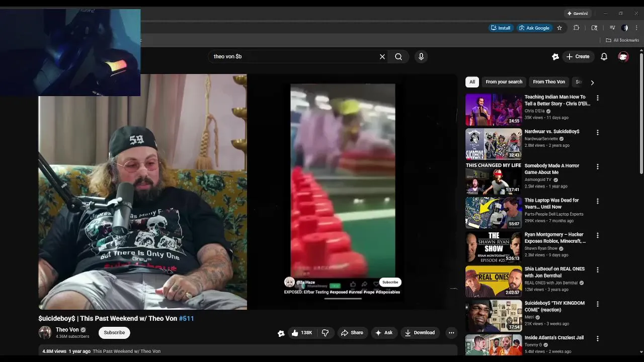
Task: Open the Shawn Ryan Show episode thumbnail
Action: point(494,247)
